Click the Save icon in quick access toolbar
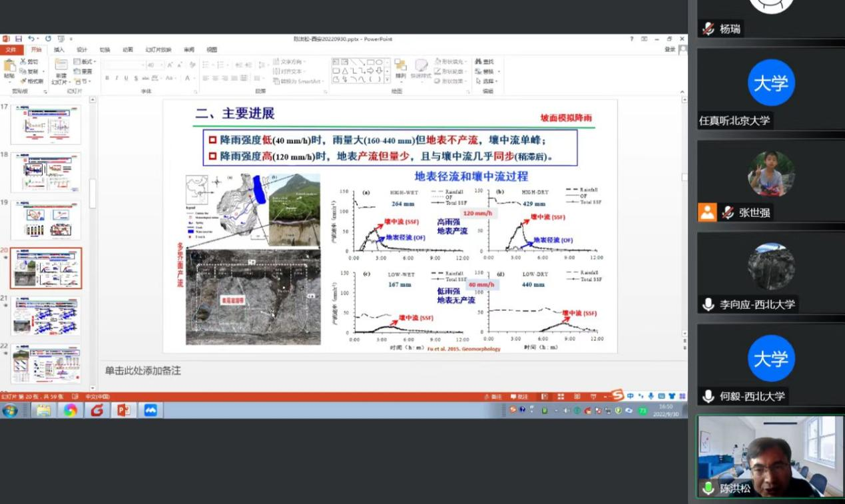845x504 pixels. 19,39
